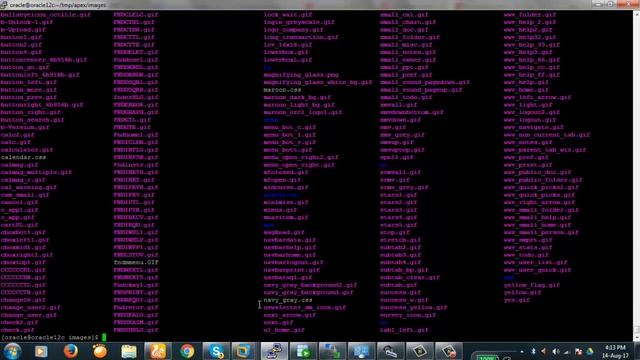Click yes.gif file name
Screen dimensions: 640x360
[x=516, y=300]
